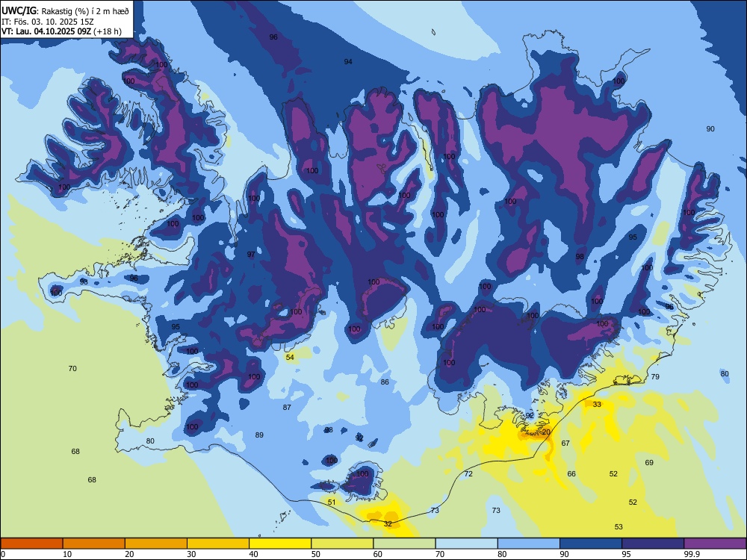Select the medium blue 90–95 legend swatch

(591, 544)
